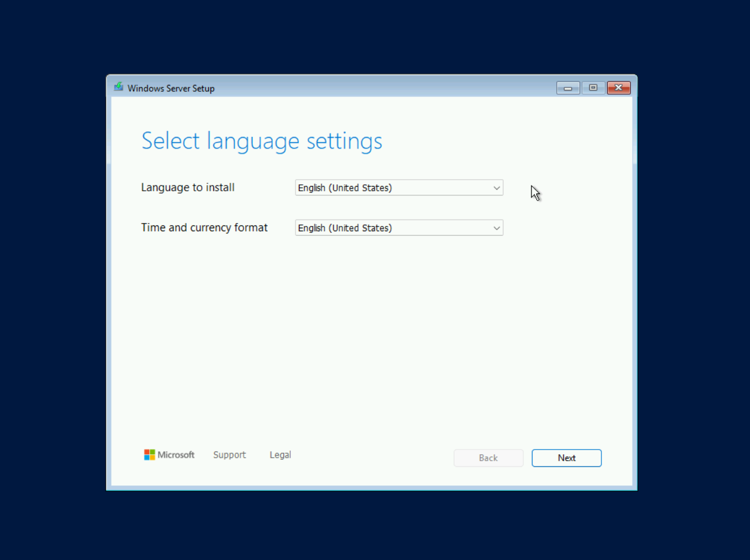Click the Windows Server Setup title icon

pyautogui.click(x=119, y=87)
